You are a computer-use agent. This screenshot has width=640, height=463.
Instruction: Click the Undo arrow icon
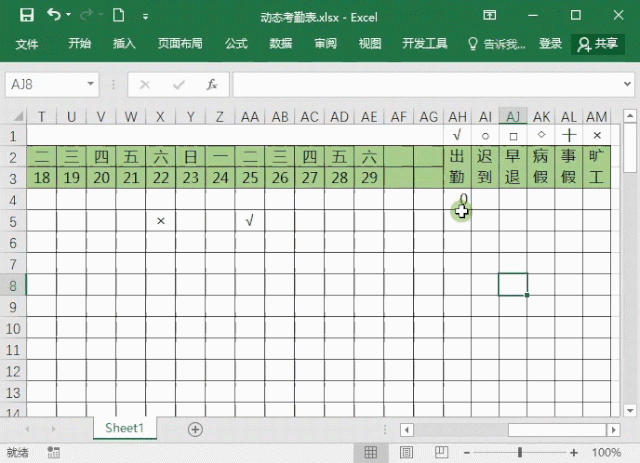[54, 15]
